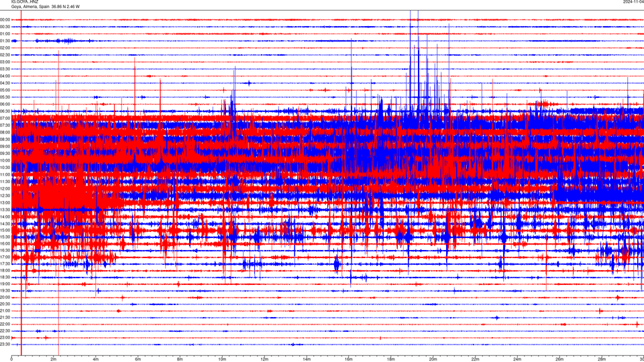Viewport: 644px width, 362px height.
Task: Click the 14:30 time label
Action: pos(5,224)
